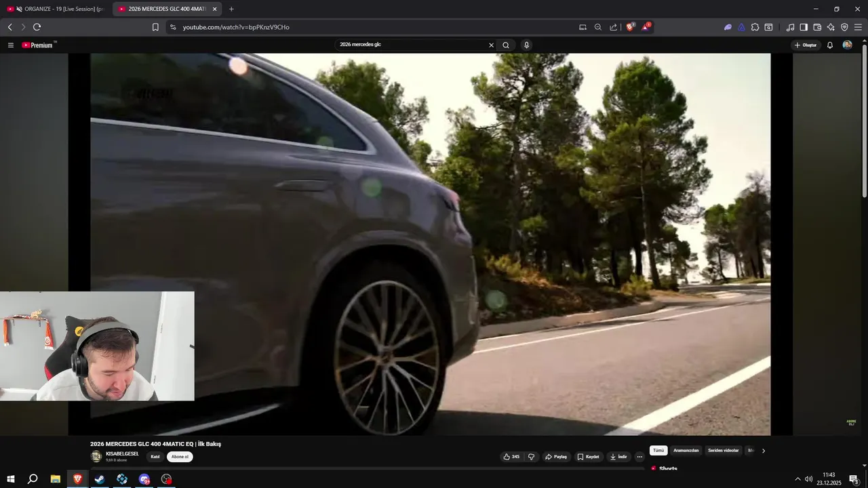
Task: Show hidden system tray icons
Action: tap(797, 479)
